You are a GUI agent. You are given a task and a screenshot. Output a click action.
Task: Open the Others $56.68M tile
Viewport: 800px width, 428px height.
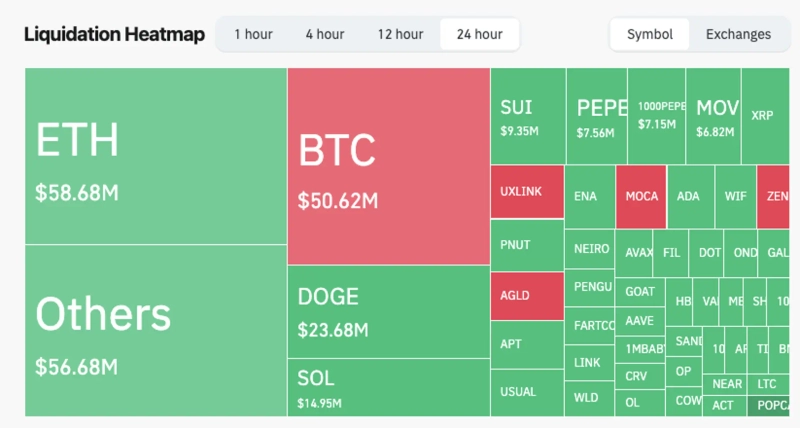tap(155, 330)
